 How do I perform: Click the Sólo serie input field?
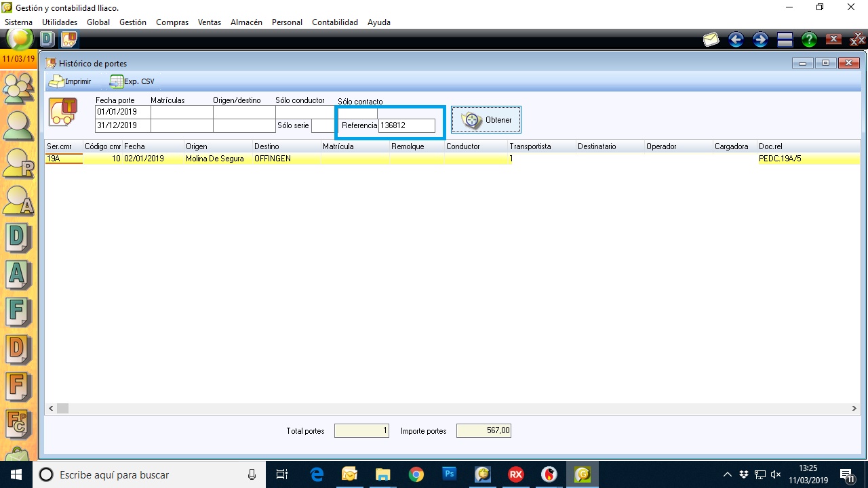323,125
